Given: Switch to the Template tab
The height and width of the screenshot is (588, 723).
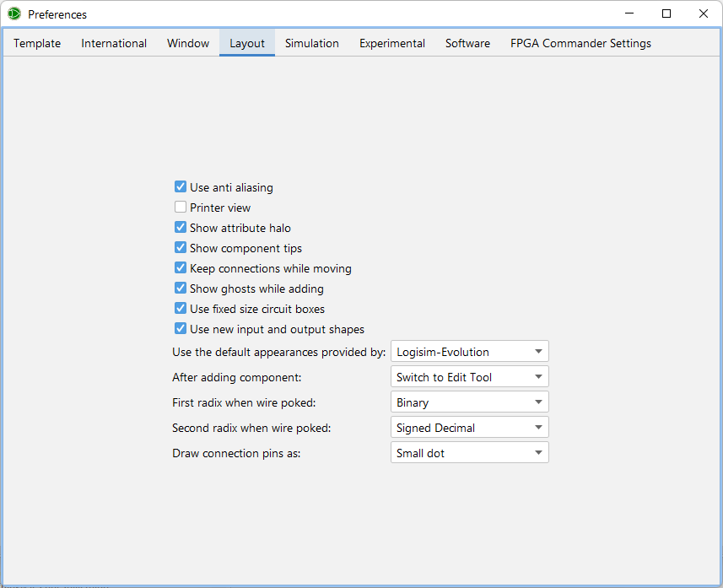Looking at the screenshot, I should (x=36, y=42).
